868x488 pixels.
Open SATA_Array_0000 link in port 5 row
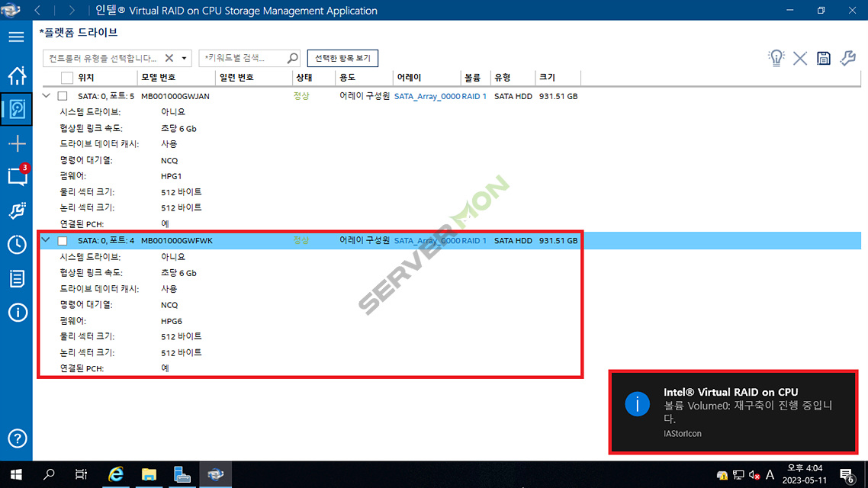coord(427,96)
